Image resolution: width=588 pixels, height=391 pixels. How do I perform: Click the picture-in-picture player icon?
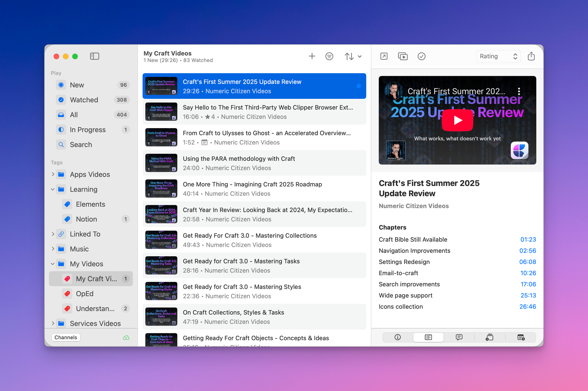[402, 56]
